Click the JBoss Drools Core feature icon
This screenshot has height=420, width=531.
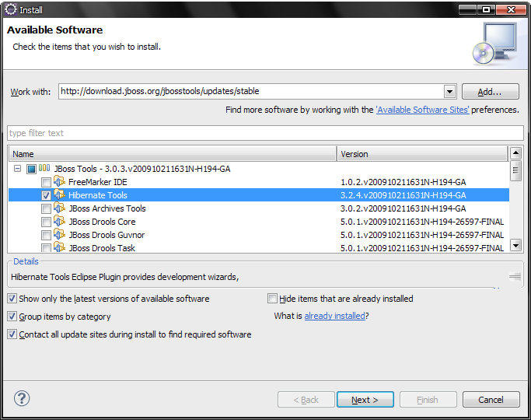point(60,221)
